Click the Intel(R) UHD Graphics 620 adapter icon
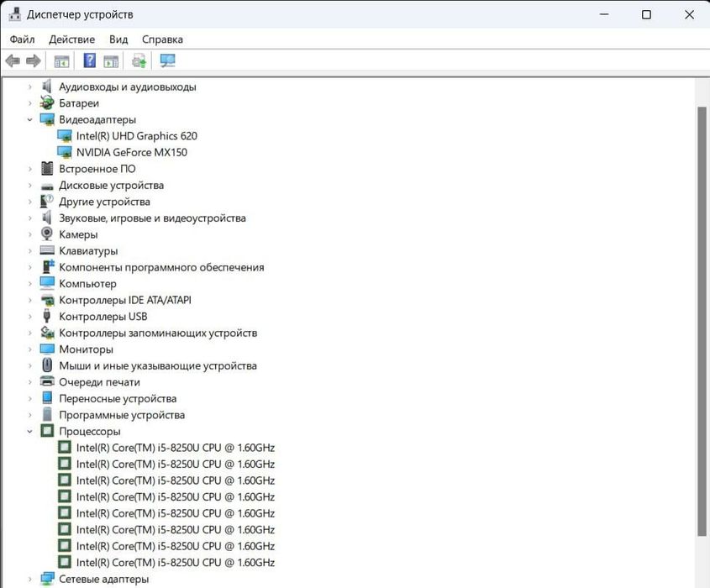The image size is (710, 588). pyautogui.click(x=65, y=135)
